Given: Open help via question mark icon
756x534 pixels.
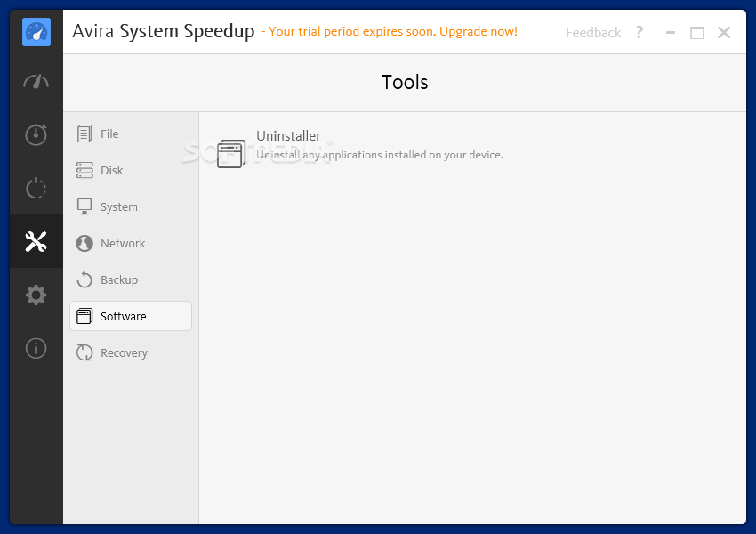Looking at the screenshot, I should [639, 32].
